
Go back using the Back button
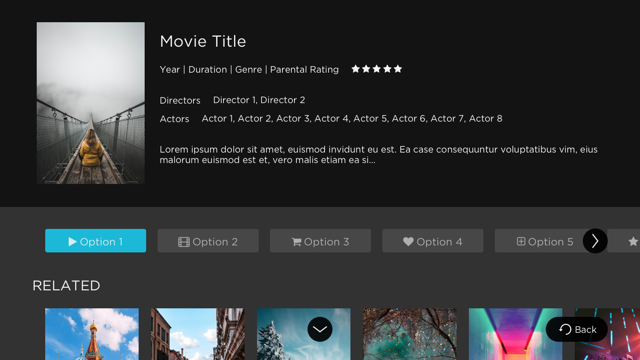pyautogui.click(x=577, y=329)
